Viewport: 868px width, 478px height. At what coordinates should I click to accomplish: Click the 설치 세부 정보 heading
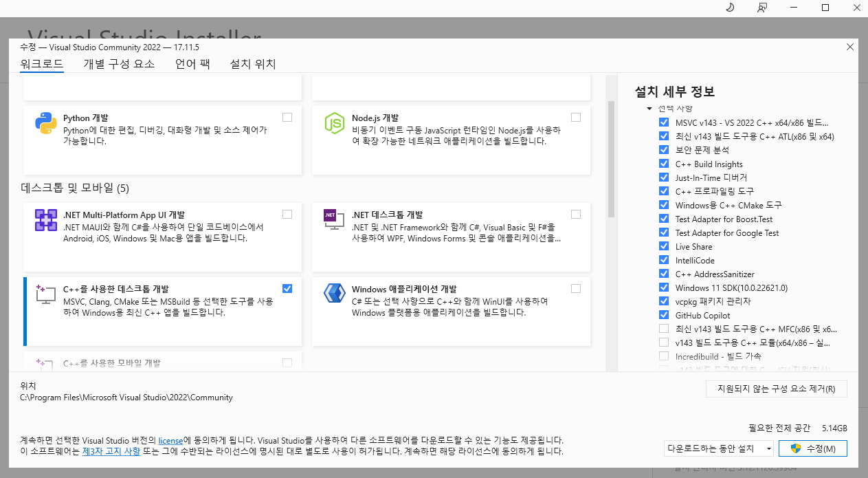click(675, 91)
